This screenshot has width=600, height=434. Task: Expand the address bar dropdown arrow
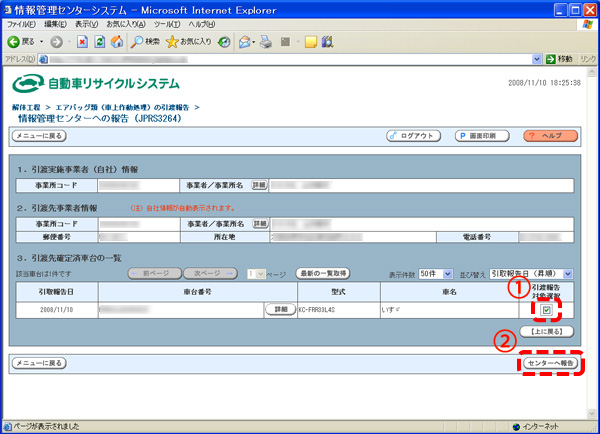point(537,59)
